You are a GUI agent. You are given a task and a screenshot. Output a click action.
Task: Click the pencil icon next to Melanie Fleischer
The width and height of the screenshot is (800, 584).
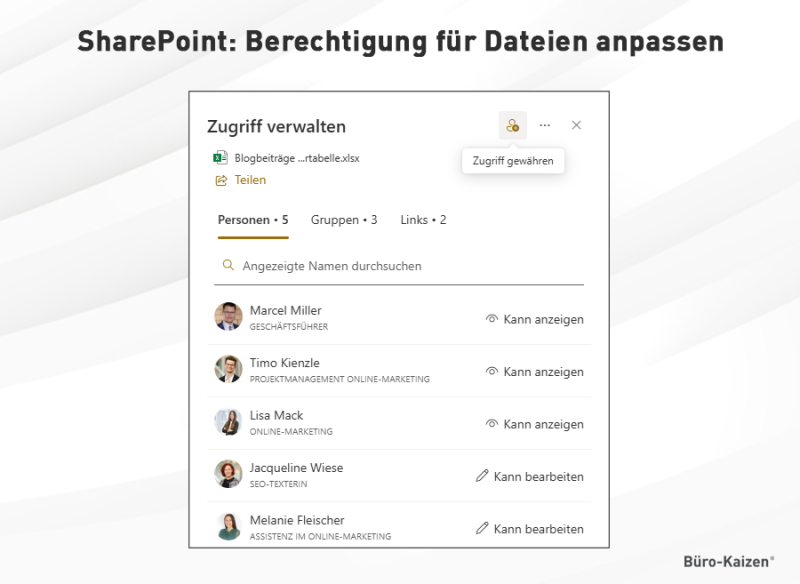tap(481, 528)
